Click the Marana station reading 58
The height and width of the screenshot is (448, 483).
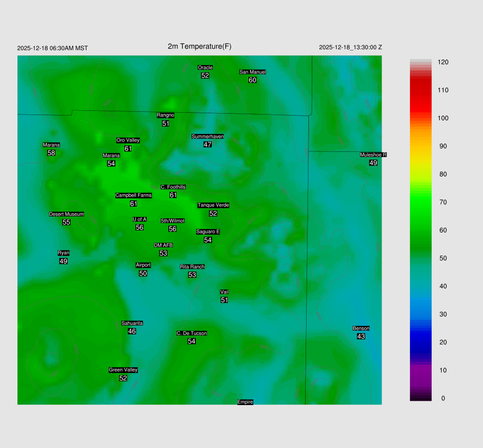tap(51, 153)
